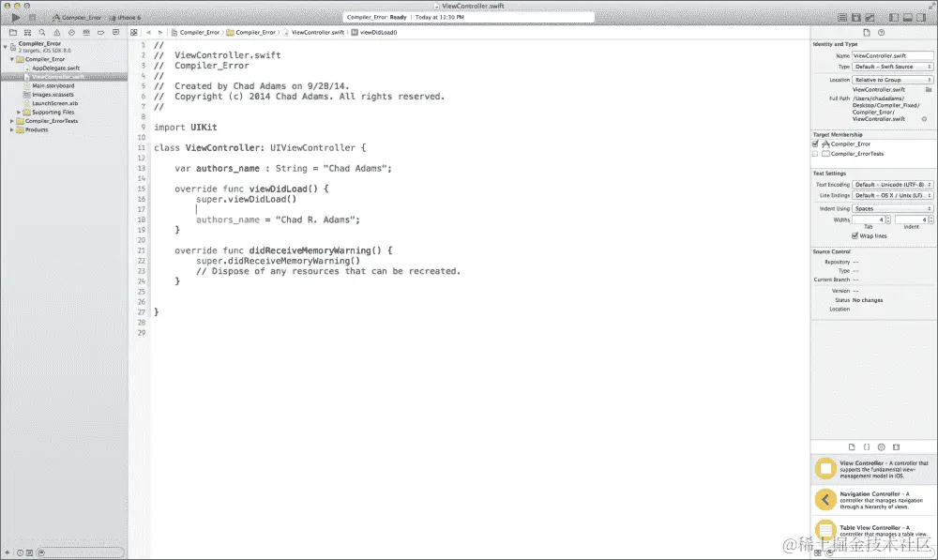Uncheck Compiler_Error target membership

pos(815,144)
